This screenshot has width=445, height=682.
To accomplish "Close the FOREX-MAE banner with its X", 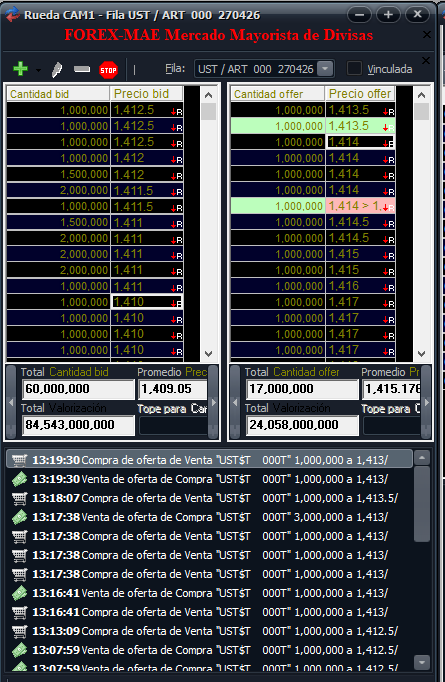I will coord(427,35).
